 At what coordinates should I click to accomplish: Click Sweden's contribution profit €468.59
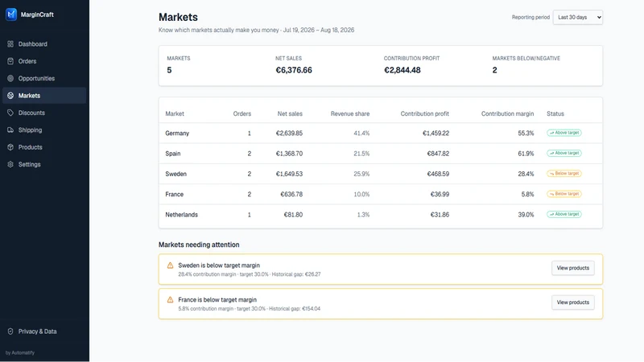(438, 174)
